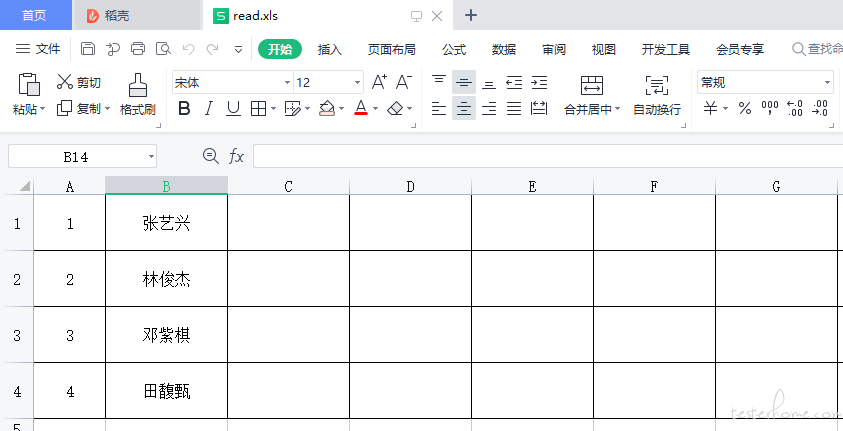Toggle align text left

point(439,109)
